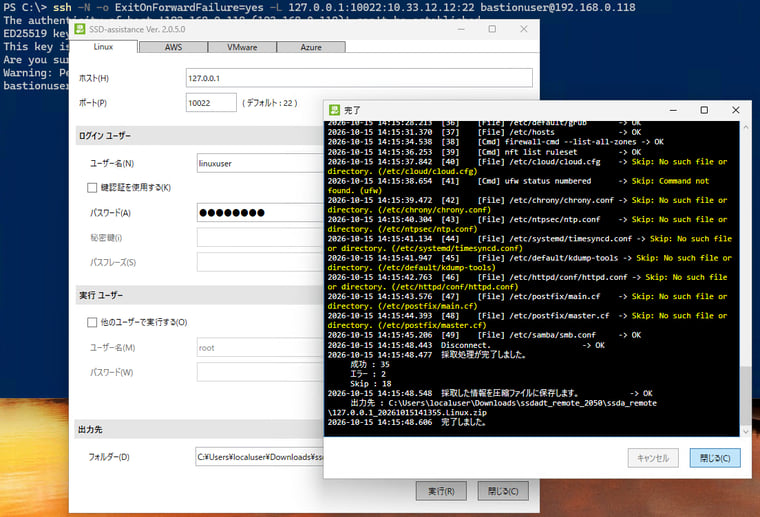Maximize the 完了 dialog
760x517 pixels.
click(704, 110)
